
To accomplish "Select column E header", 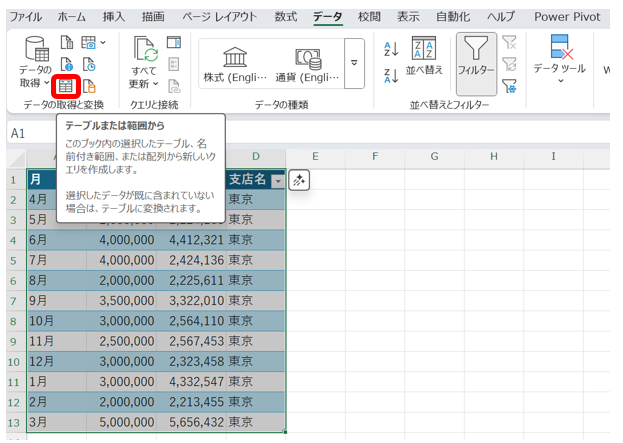I will [x=315, y=157].
